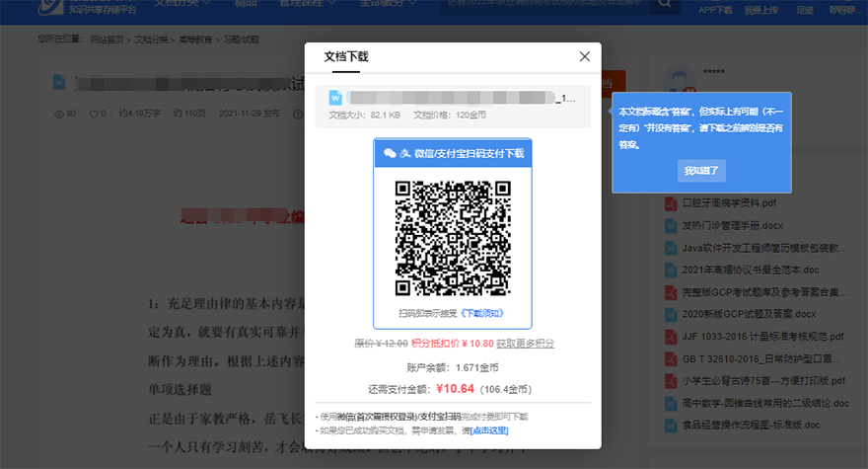
Task: Dismiss tooltip with 我知道了 button
Action: (x=701, y=171)
